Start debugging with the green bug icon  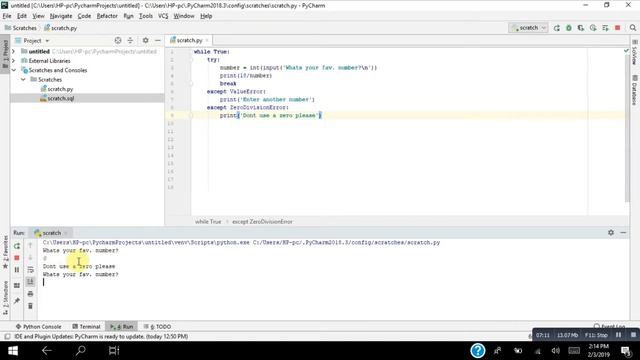click(x=569, y=28)
